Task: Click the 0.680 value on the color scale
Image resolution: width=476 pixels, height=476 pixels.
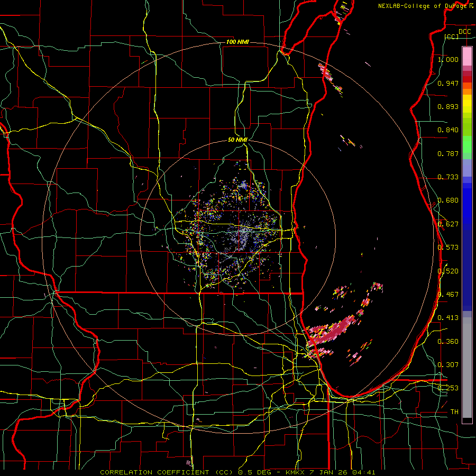Action: 448,200
